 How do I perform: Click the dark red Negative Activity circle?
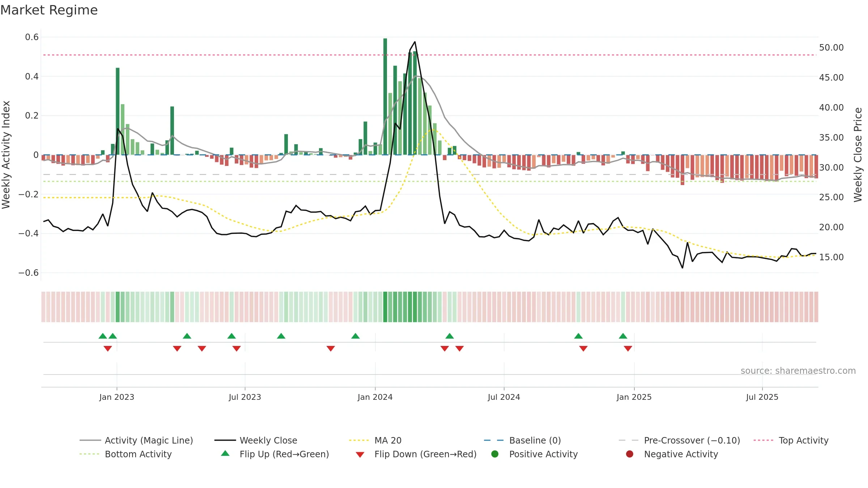coord(630,454)
